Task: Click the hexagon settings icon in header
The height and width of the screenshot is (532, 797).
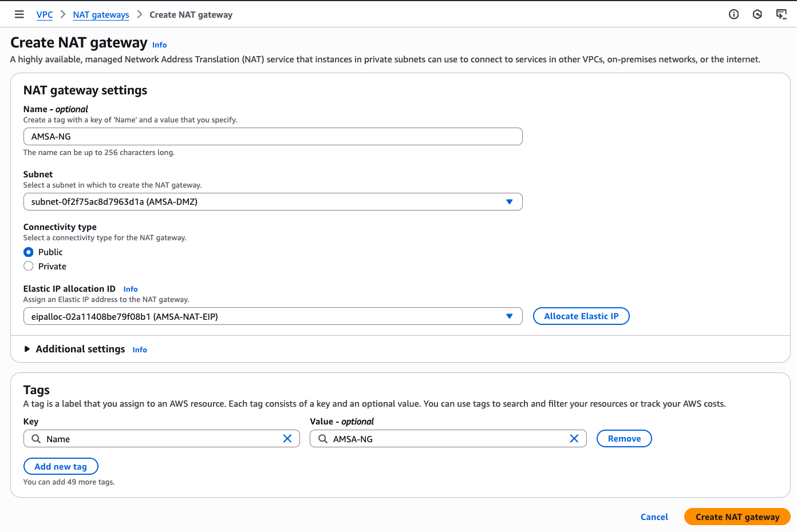Action: [x=757, y=14]
